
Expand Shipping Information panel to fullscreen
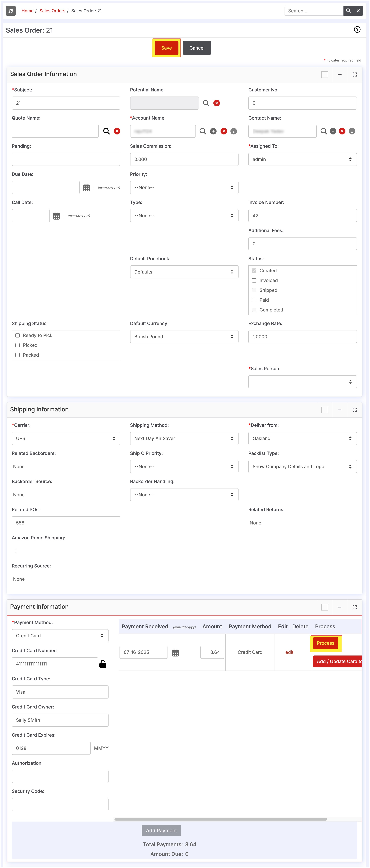pyautogui.click(x=355, y=410)
